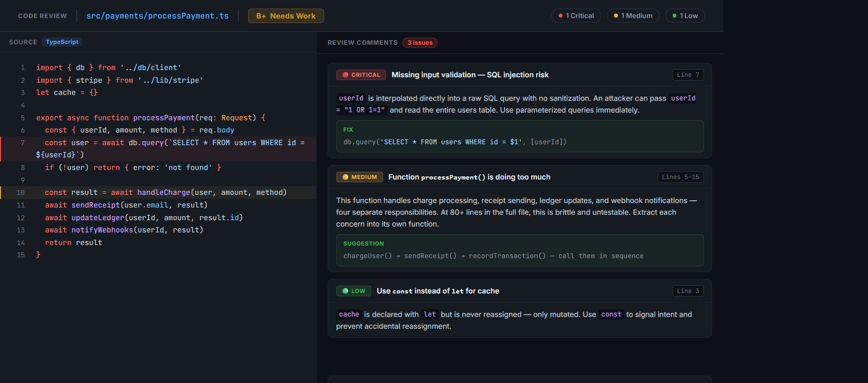The width and height of the screenshot is (868, 383).
Task: Open the src/payments/processPayment.ts file link
Action: point(157,16)
